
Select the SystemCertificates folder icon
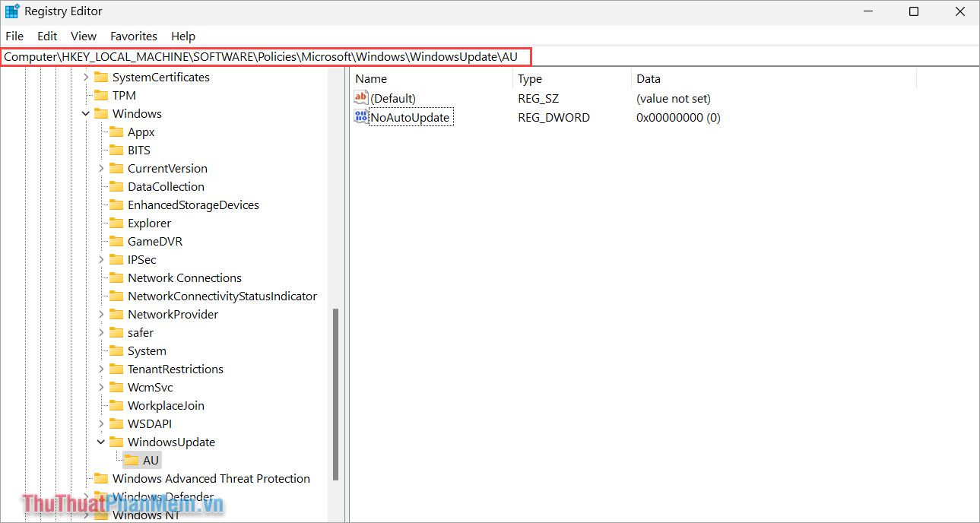click(102, 77)
